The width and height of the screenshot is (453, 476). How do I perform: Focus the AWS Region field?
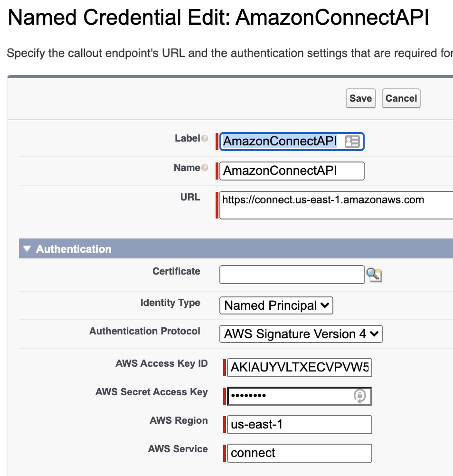[x=300, y=425]
